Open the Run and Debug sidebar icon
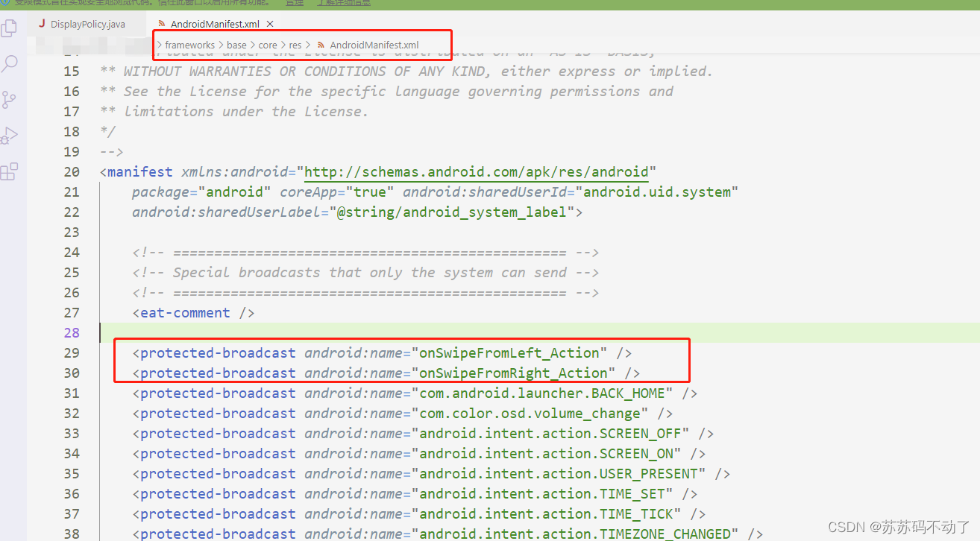Image resolution: width=980 pixels, height=541 pixels. (10, 135)
